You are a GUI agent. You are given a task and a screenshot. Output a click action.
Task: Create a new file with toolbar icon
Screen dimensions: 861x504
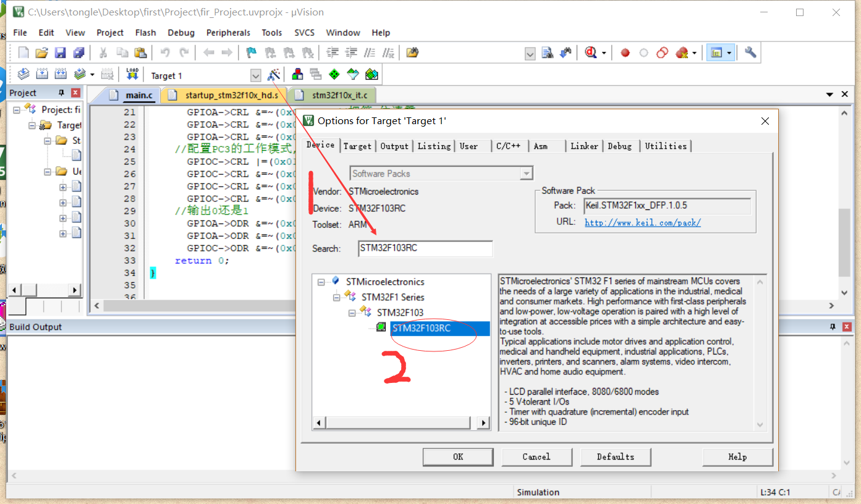click(x=23, y=53)
